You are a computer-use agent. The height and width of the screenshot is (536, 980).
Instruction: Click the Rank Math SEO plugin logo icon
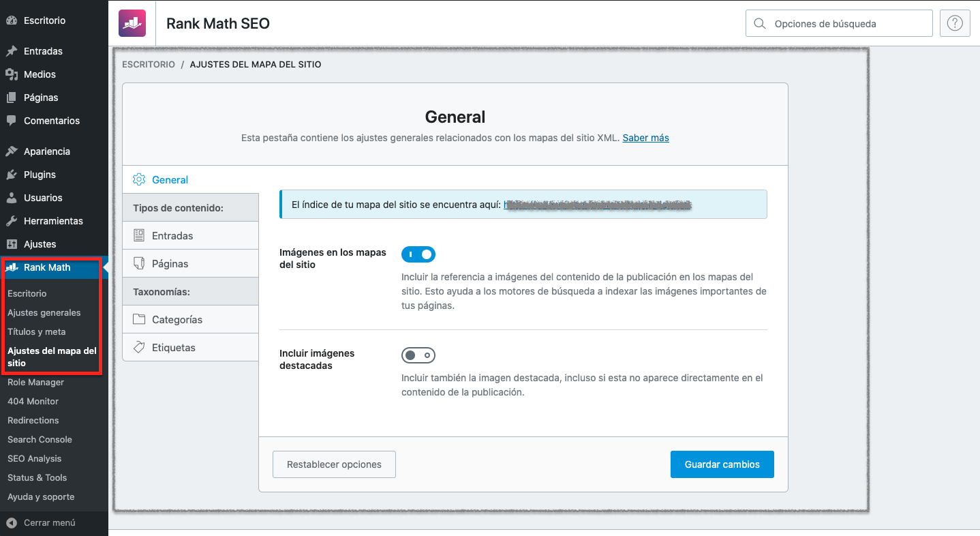132,23
